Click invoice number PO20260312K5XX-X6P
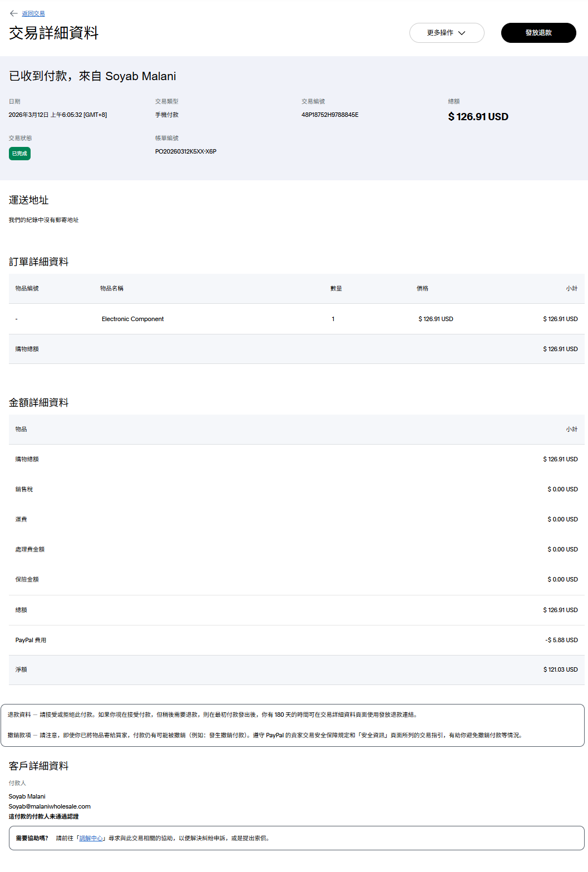 (185, 151)
